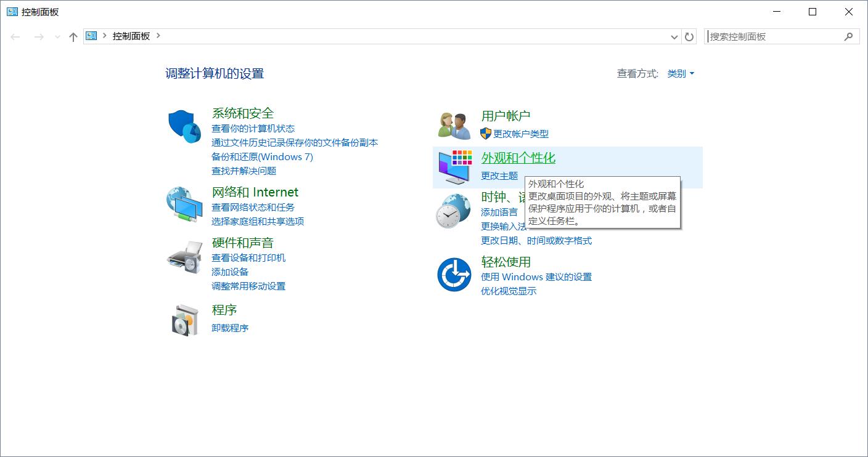Open 调整常用移动设置 link
This screenshot has width=868, height=457.
point(248,286)
